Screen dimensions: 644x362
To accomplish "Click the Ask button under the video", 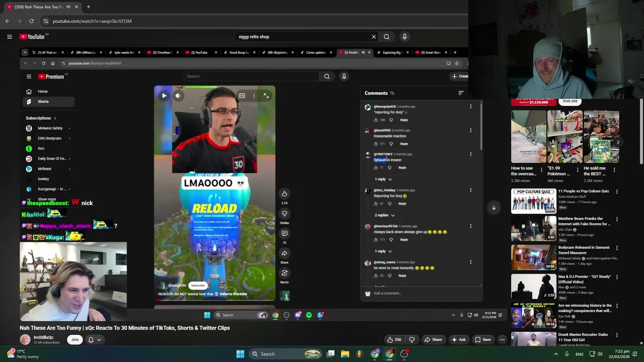I will [458, 339].
